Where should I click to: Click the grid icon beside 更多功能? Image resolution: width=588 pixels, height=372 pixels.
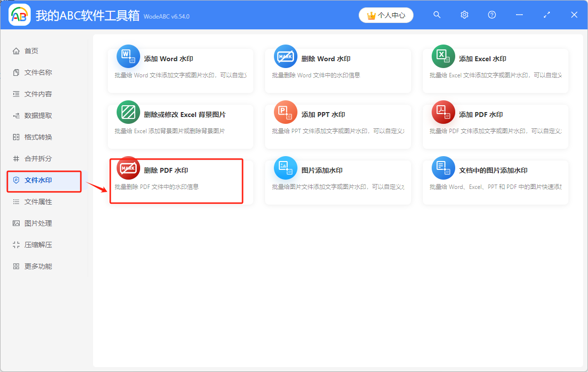16,266
